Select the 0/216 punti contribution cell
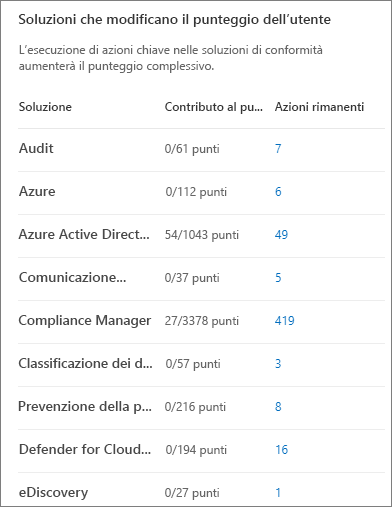The image size is (392, 507). pyautogui.click(x=195, y=407)
